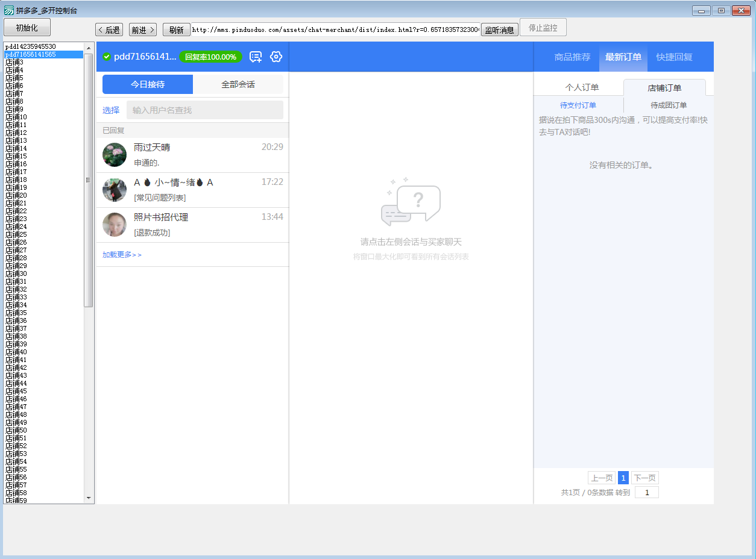Click the username search input field

(x=205, y=110)
